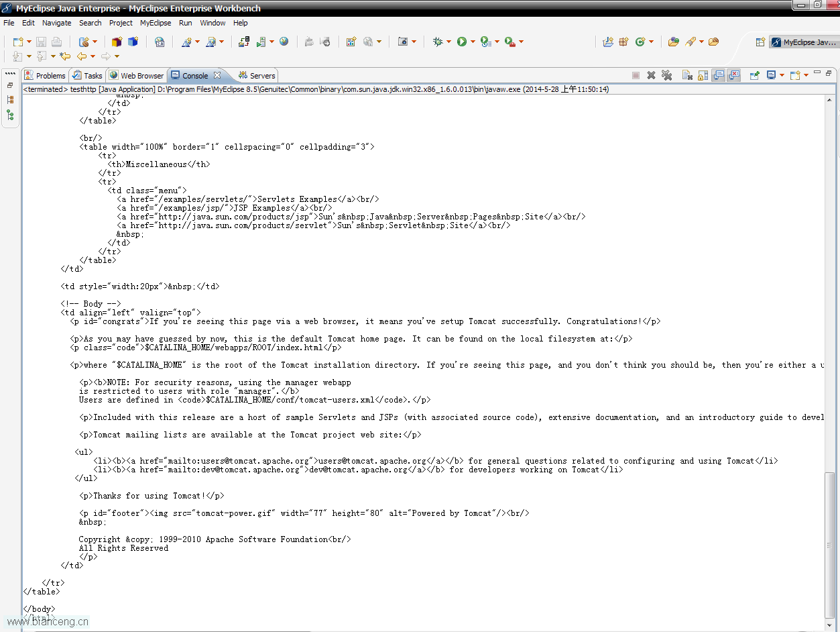Viewport: 840px width, 632px height.
Task: Open the Help menu
Action: [241, 23]
